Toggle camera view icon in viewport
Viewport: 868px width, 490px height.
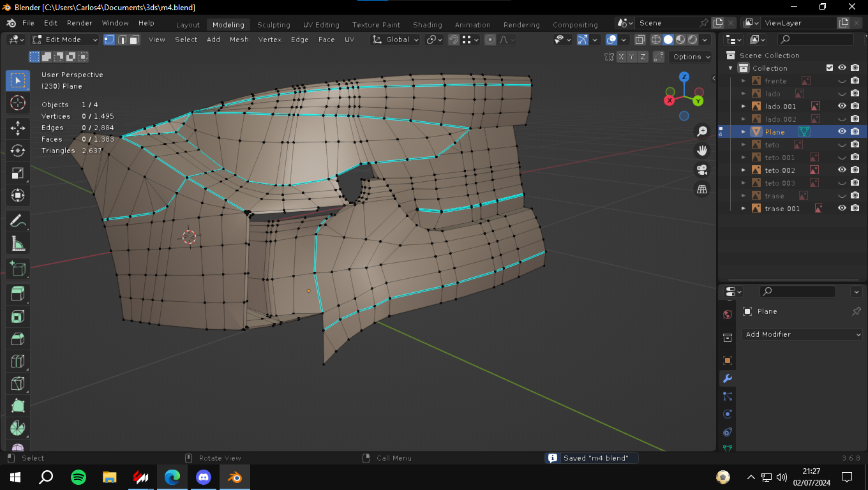pos(702,170)
